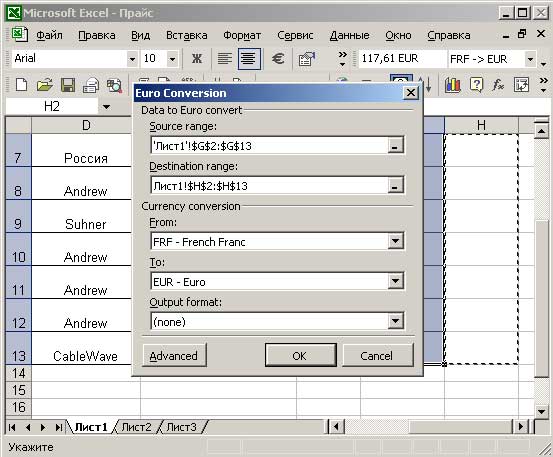553x457 pixels.
Task: Click the horizontal scrollbar right arrow
Action: (x=521, y=427)
